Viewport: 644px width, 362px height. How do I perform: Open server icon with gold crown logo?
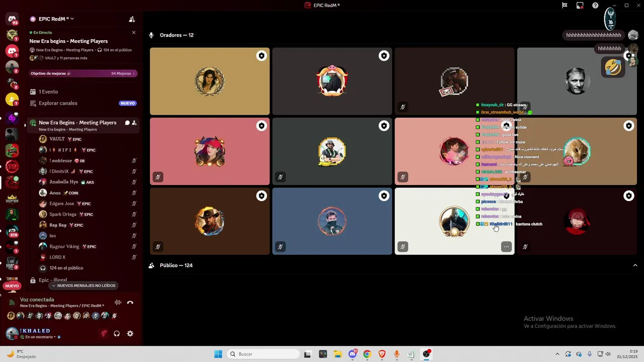12,199
